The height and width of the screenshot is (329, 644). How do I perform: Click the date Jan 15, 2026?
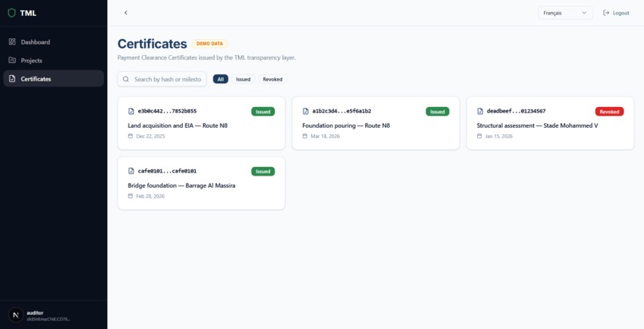click(x=499, y=137)
